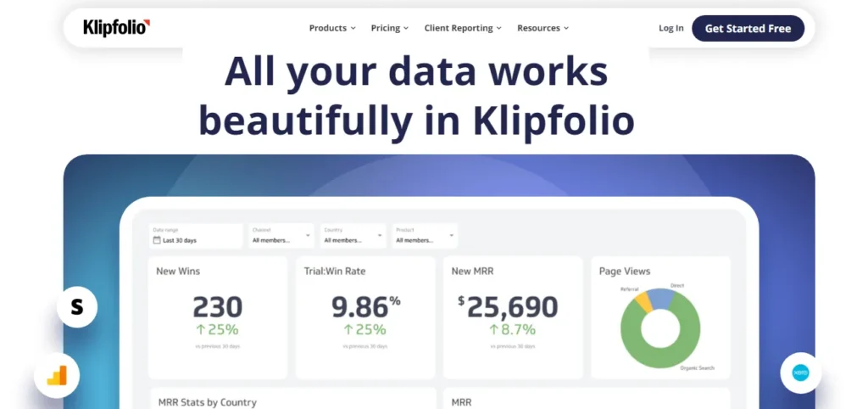Click the blue Direct donut segment
Screen dimensions: 868x409
[x=661, y=298]
